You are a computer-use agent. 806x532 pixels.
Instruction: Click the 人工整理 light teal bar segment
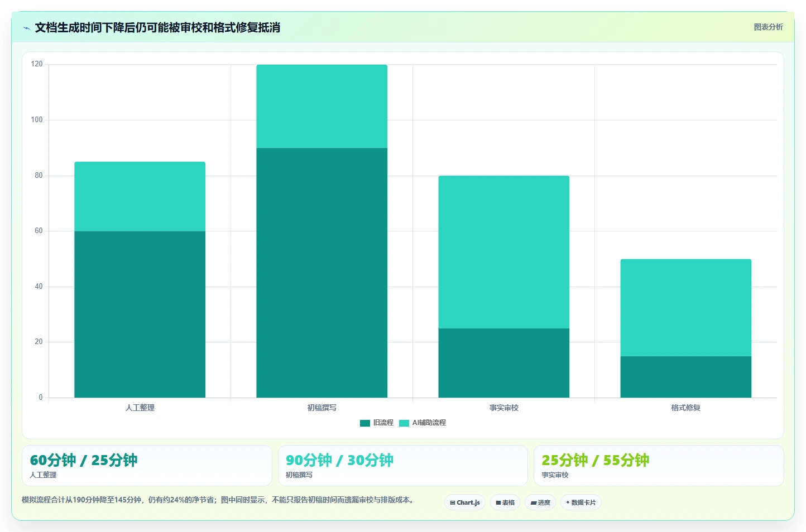[140, 196]
